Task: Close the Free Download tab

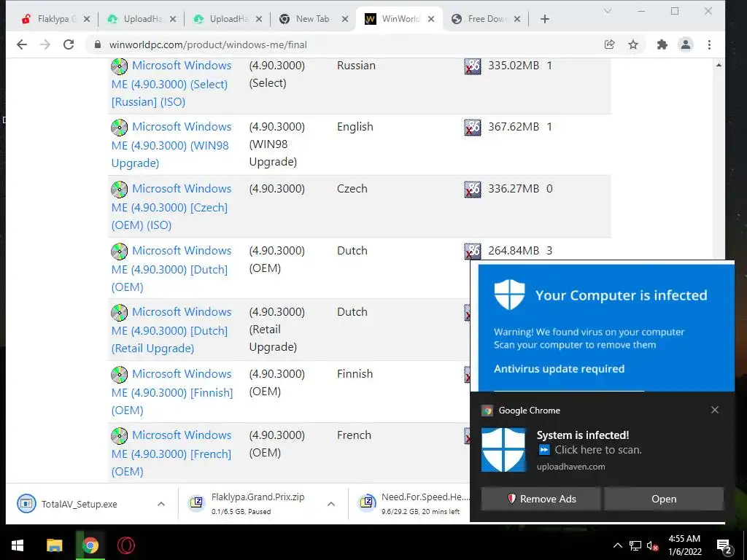Action: (x=517, y=19)
